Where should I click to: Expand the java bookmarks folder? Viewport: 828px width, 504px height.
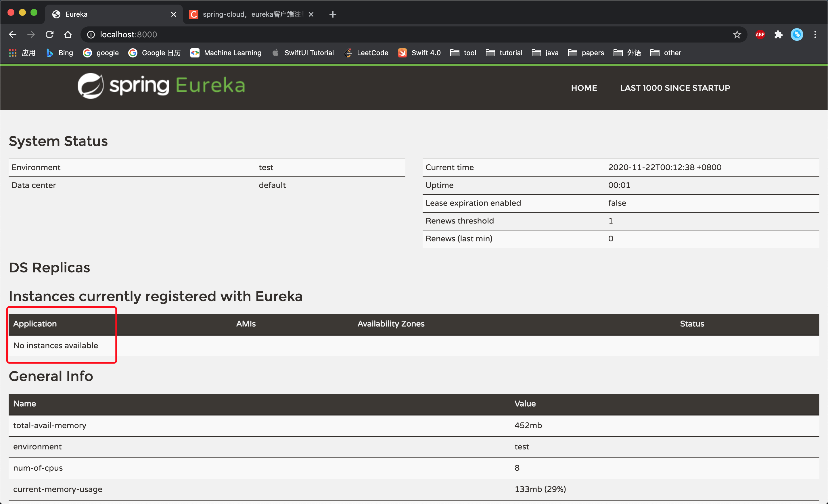pyautogui.click(x=545, y=53)
